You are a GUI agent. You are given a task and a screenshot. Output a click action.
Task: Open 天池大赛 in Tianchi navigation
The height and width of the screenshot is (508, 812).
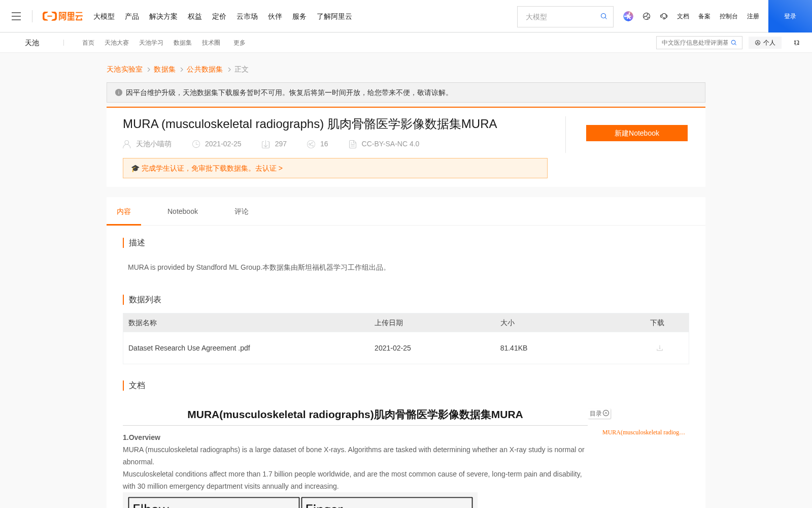tap(117, 43)
